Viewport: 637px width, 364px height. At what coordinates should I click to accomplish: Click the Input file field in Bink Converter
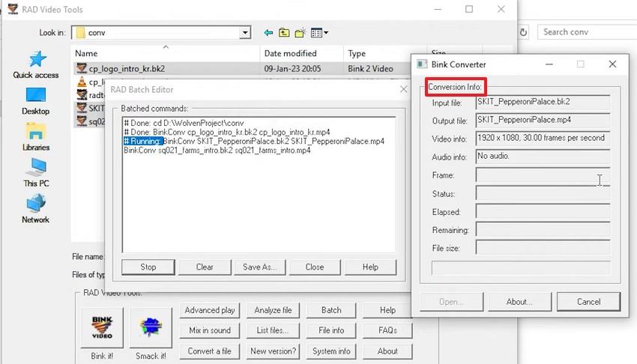543,103
